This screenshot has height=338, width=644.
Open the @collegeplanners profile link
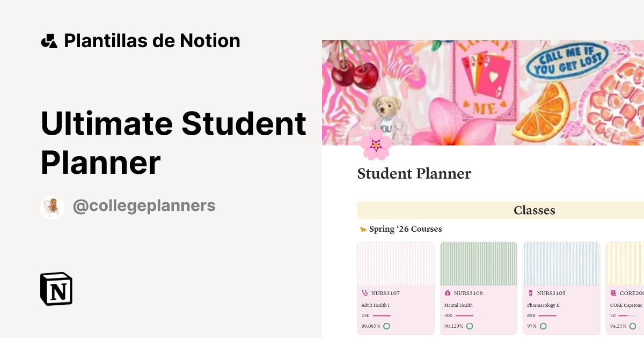coord(144,206)
